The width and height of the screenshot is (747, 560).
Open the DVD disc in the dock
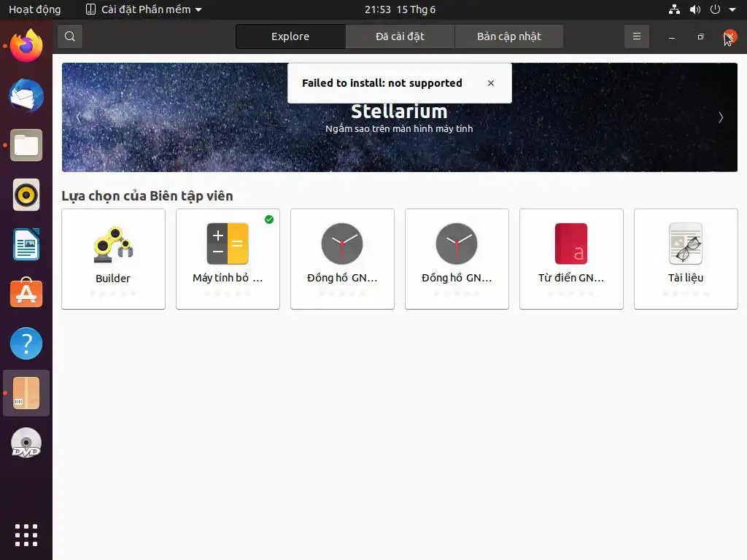(x=26, y=443)
